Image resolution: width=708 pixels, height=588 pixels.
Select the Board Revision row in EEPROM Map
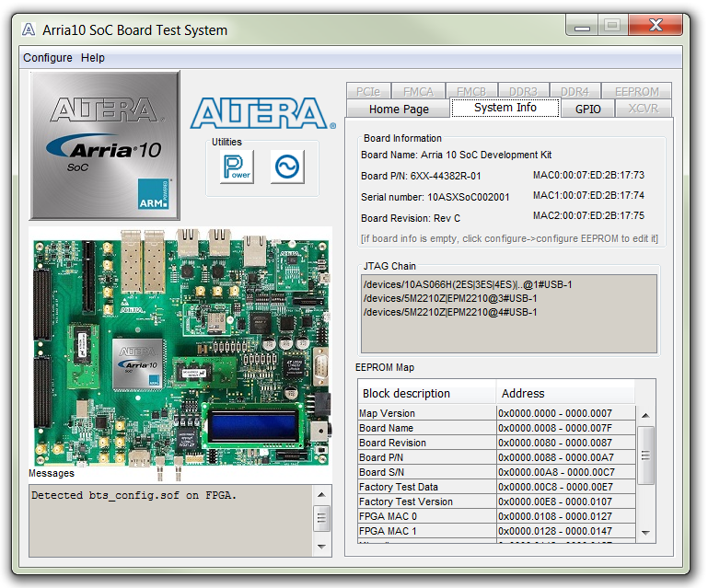click(x=426, y=443)
